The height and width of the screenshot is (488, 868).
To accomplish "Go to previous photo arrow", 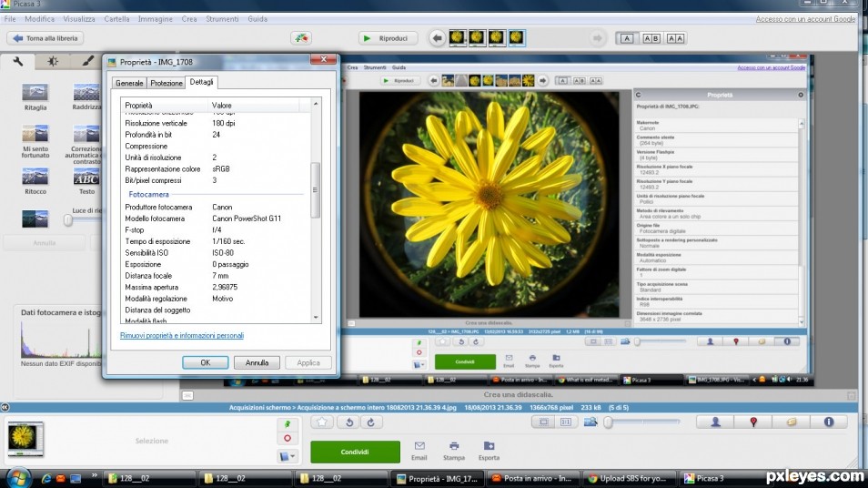I will [438, 38].
